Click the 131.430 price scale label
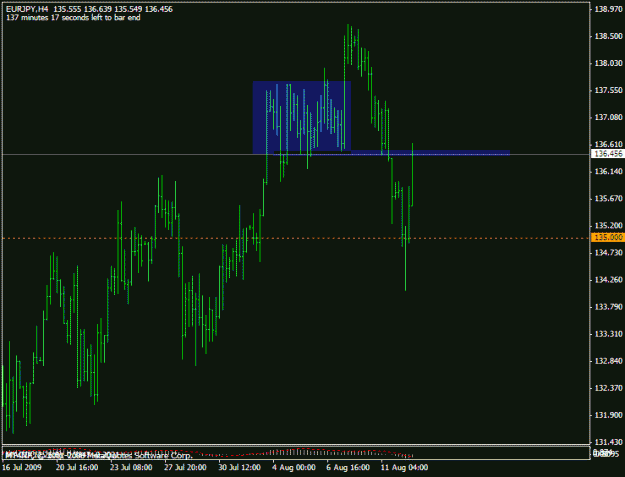625x477 pixels. point(608,442)
